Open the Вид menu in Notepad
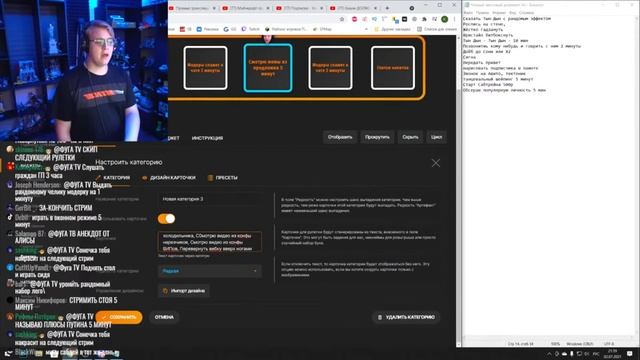The width and height of the screenshot is (640, 360). tap(512, 13)
